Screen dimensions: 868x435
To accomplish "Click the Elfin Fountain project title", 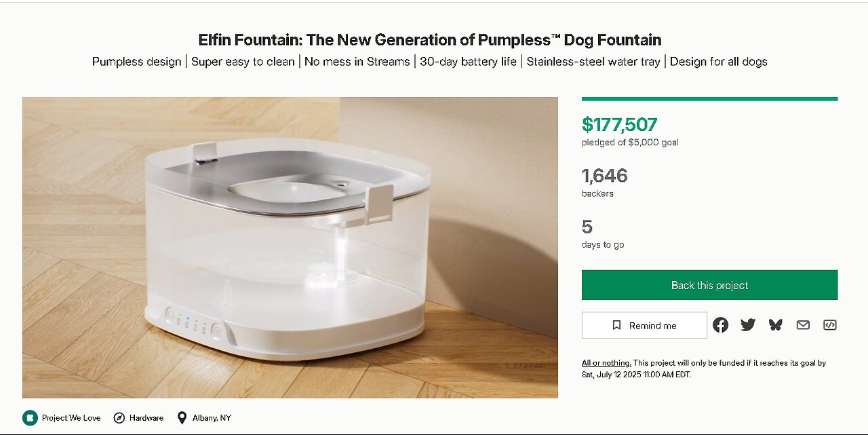I will click(x=429, y=39).
